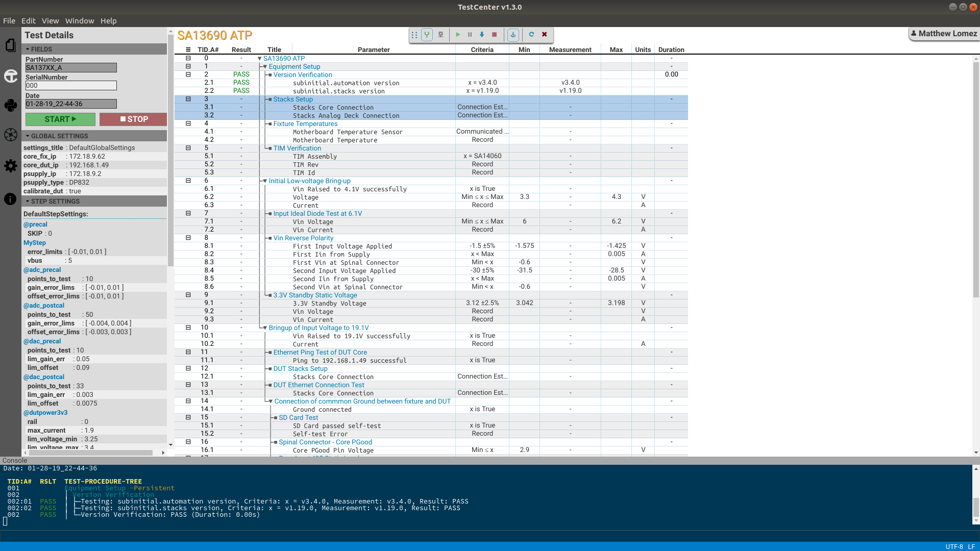Click the Matthew Lomez user button
The image size is (980, 551).
tap(944, 34)
